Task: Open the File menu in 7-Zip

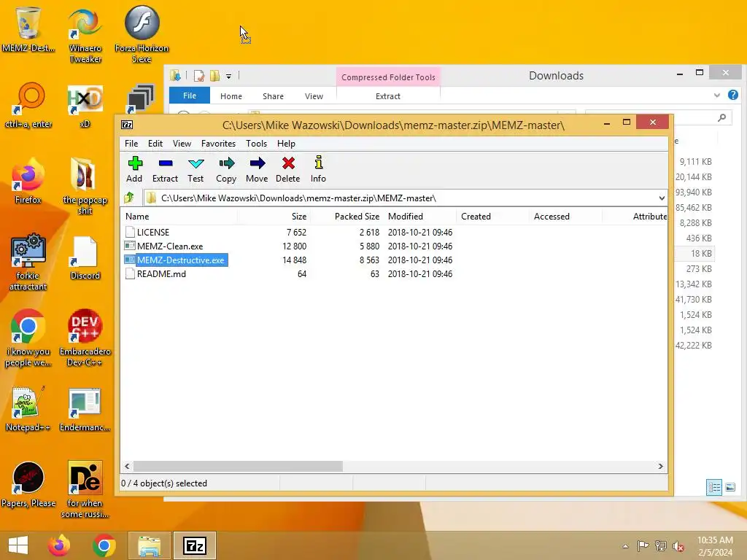Action: (131, 144)
